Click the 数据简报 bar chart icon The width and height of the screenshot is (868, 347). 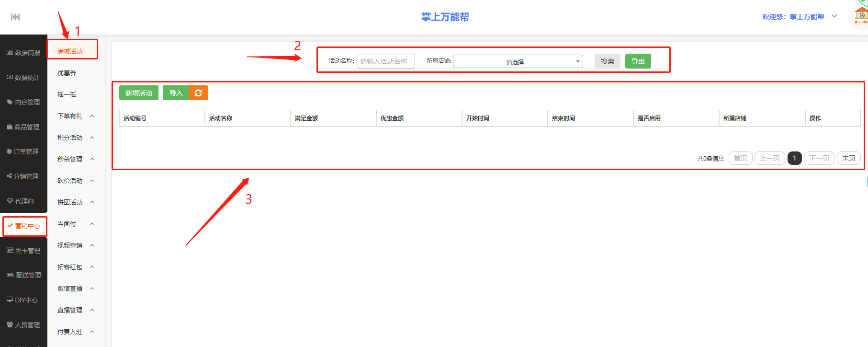point(10,52)
